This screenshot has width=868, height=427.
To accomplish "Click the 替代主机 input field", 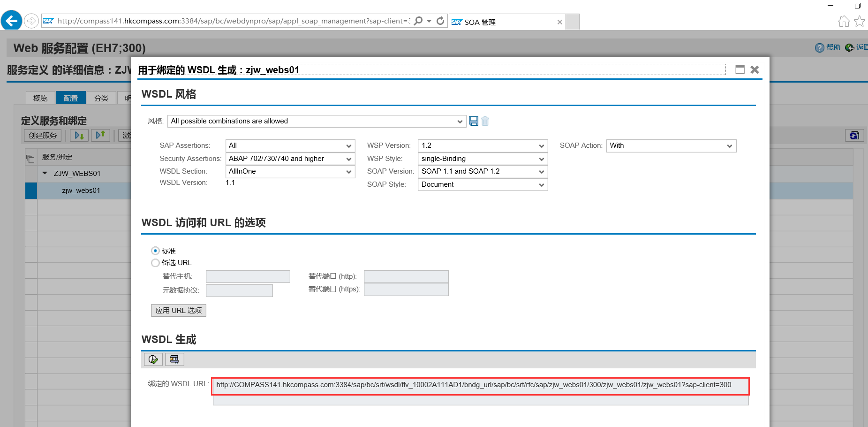I will (248, 276).
